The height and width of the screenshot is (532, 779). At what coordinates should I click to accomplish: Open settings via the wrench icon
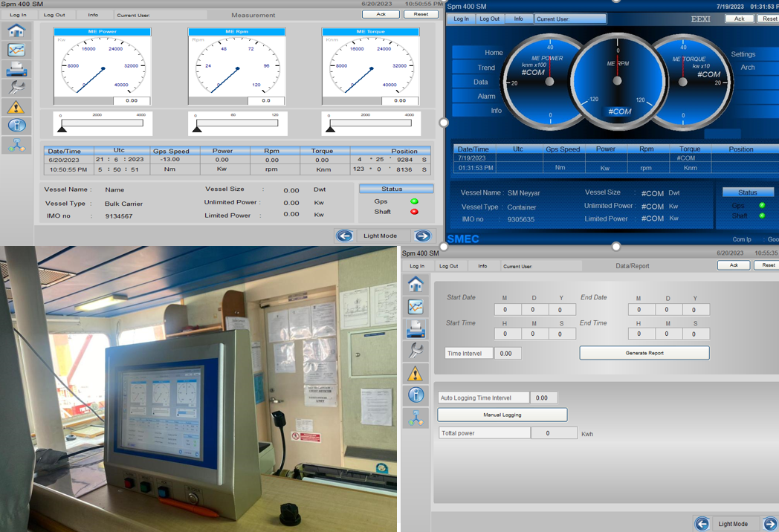16,87
